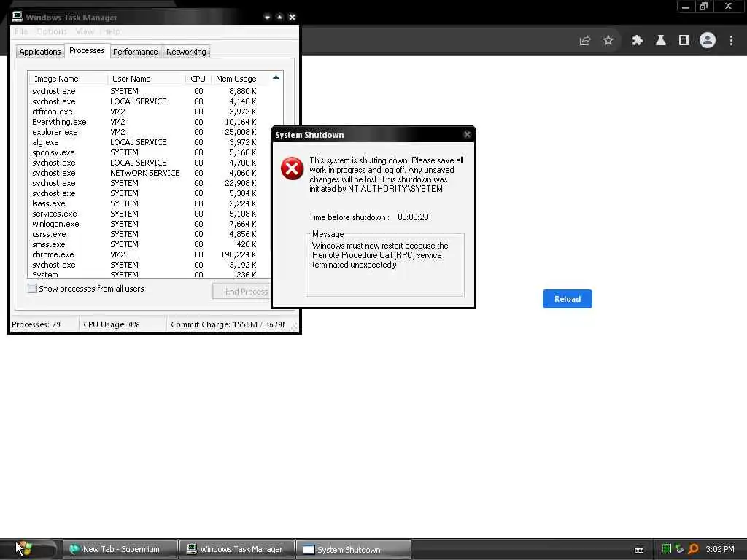Select the services.exe process row
747x560 pixels.
[144, 214]
